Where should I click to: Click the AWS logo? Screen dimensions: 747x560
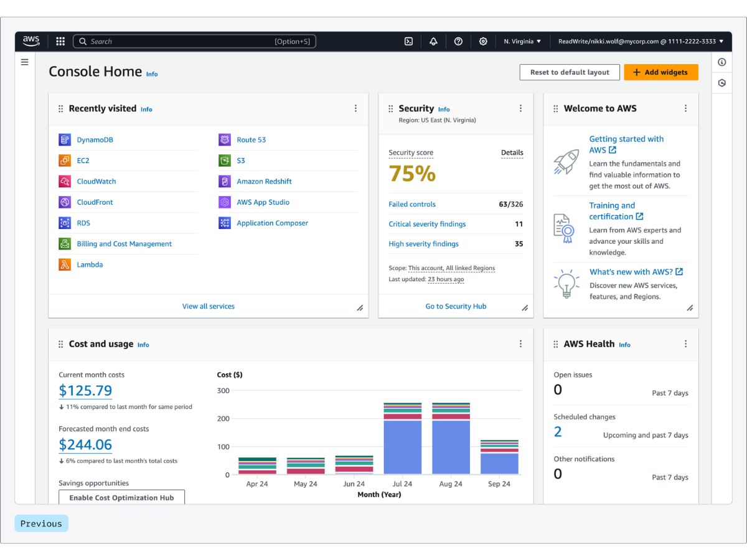click(x=31, y=41)
